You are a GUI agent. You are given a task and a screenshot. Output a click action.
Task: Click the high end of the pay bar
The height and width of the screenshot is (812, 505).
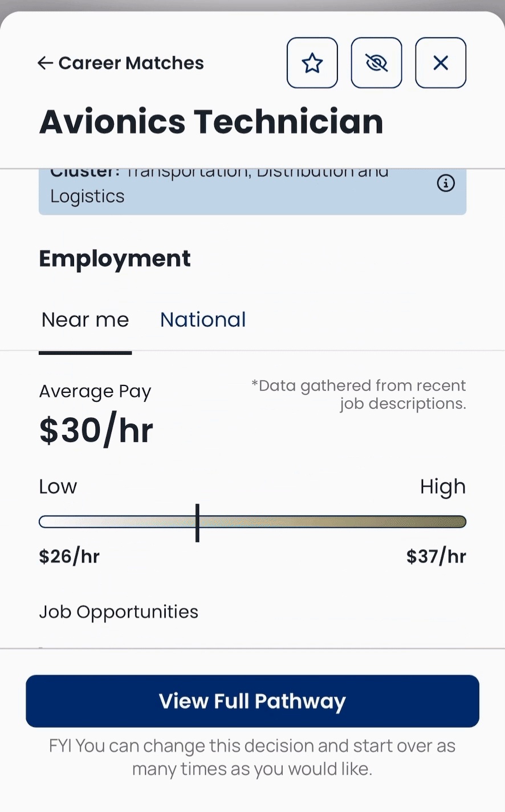point(456,522)
